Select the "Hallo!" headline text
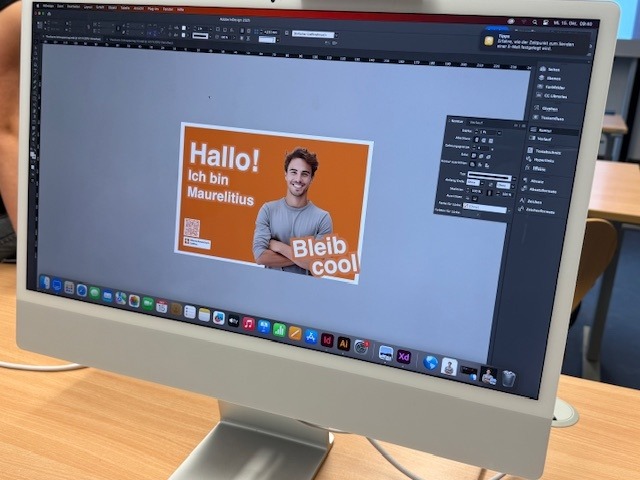640x480 pixels. click(x=224, y=157)
